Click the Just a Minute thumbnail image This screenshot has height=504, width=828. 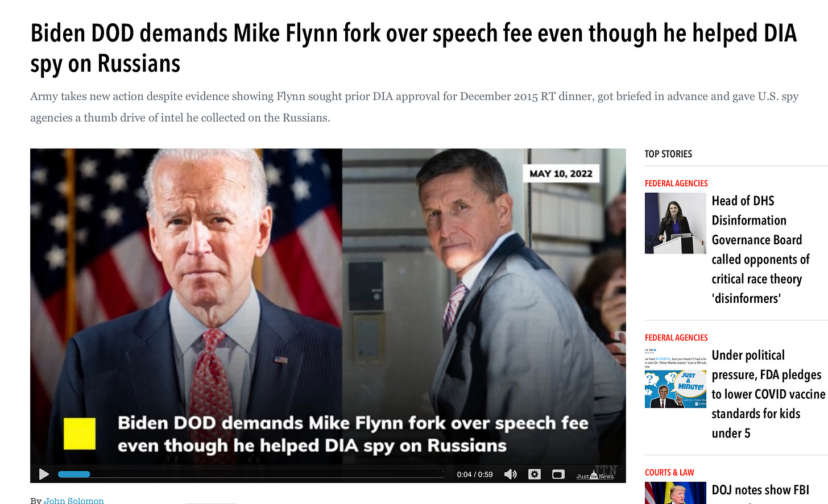[x=675, y=377]
